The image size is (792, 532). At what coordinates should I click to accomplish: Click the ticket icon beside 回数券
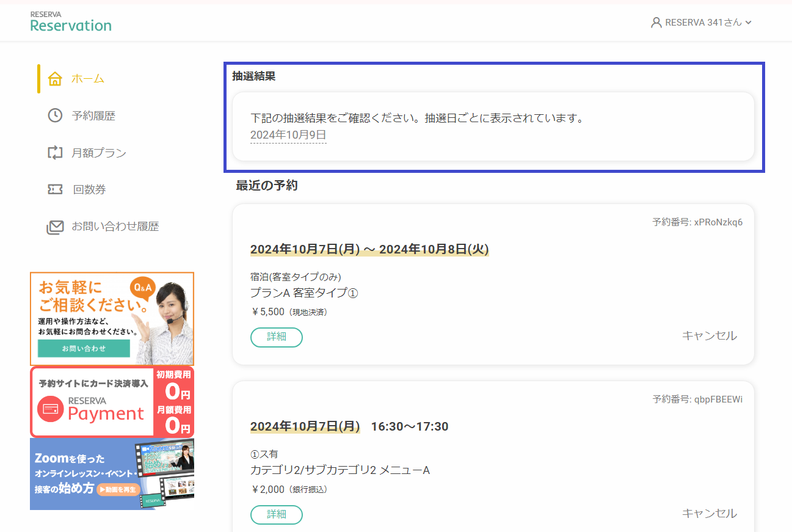pyautogui.click(x=55, y=189)
